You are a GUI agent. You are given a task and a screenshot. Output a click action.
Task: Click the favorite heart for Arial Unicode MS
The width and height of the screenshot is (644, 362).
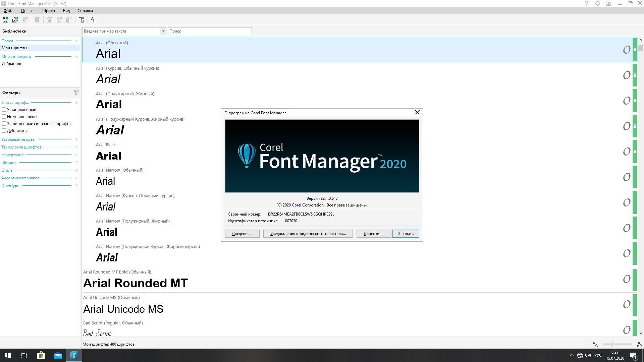[x=627, y=304]
